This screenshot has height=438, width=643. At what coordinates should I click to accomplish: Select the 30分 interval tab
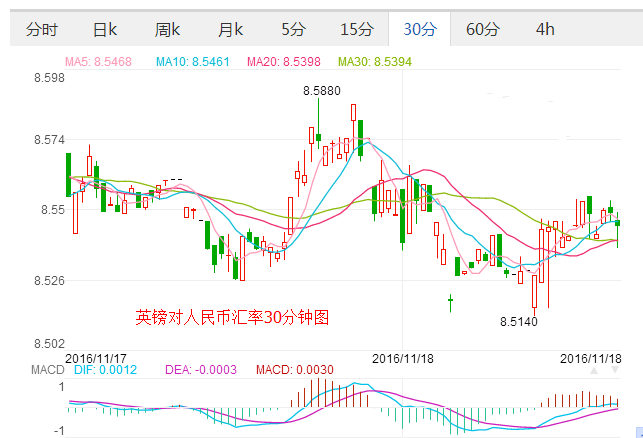pyautogui.click(x=420, y=30)
